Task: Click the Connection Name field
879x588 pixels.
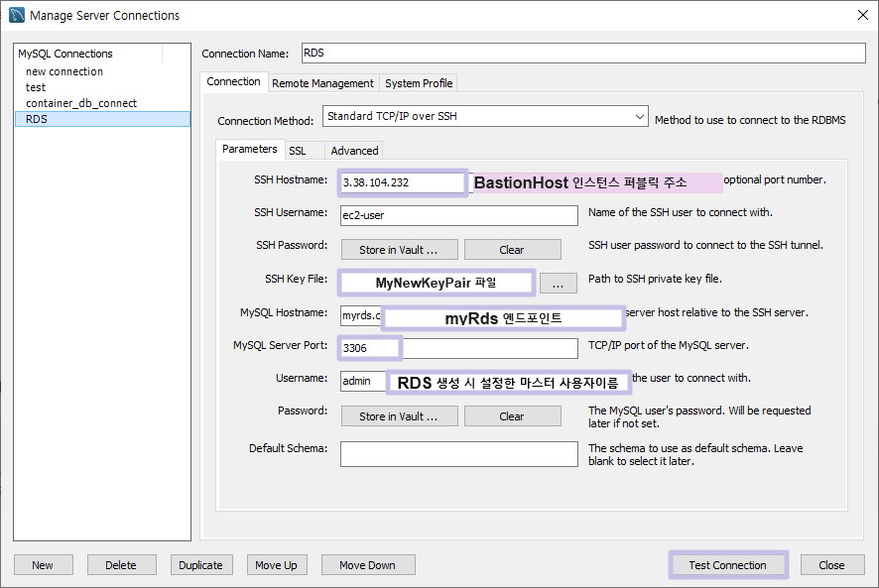Action: pyautogui.click(x=583, y=54)
